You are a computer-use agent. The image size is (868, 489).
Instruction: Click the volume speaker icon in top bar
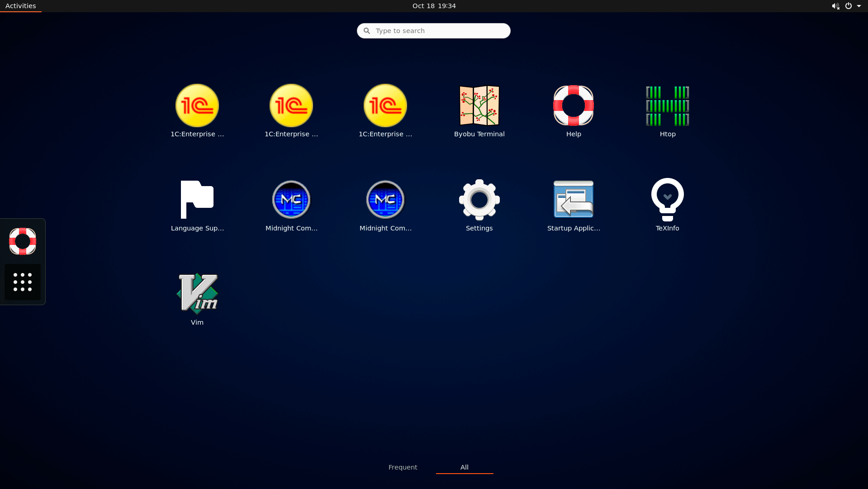[x=835, y=6]
